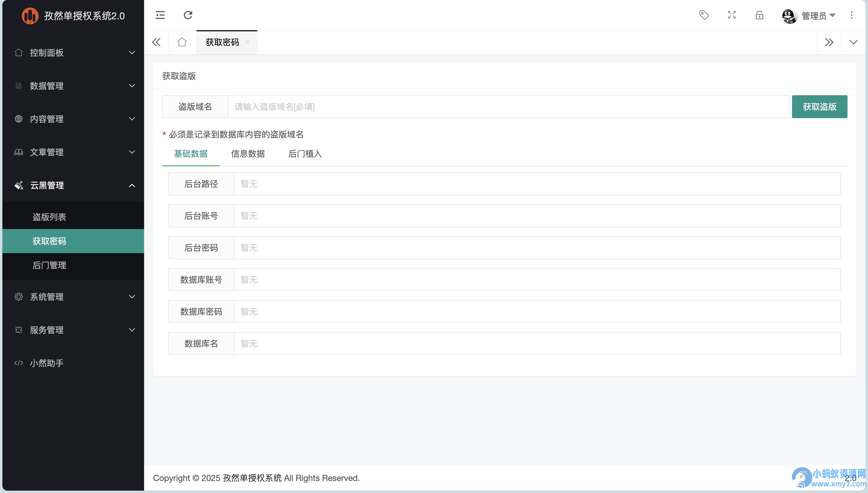Go to home tab icon
The width and height of the screenshot is (868, 493).
182,42
